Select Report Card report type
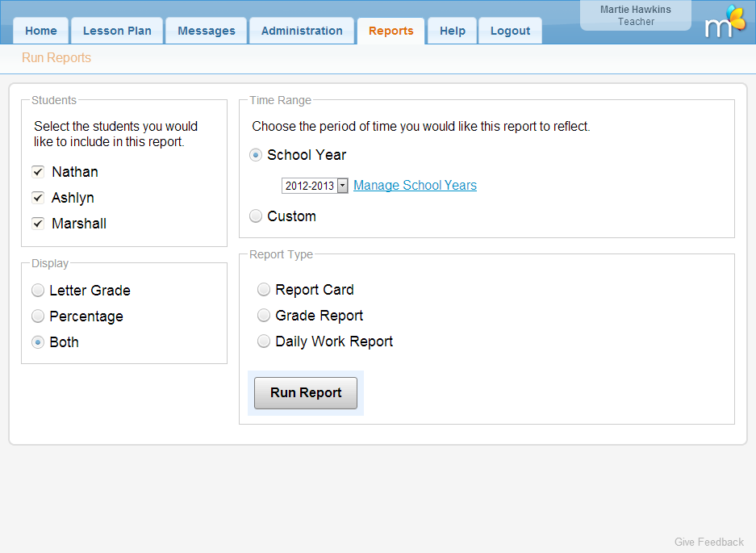 click(x=264, y=290)
